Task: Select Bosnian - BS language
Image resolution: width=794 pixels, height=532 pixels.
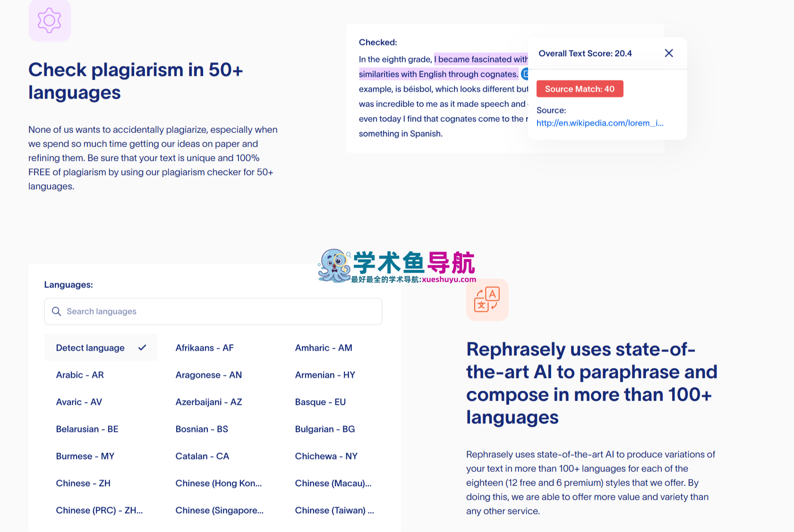Action: pyautogui.click(x=202, y=429)
